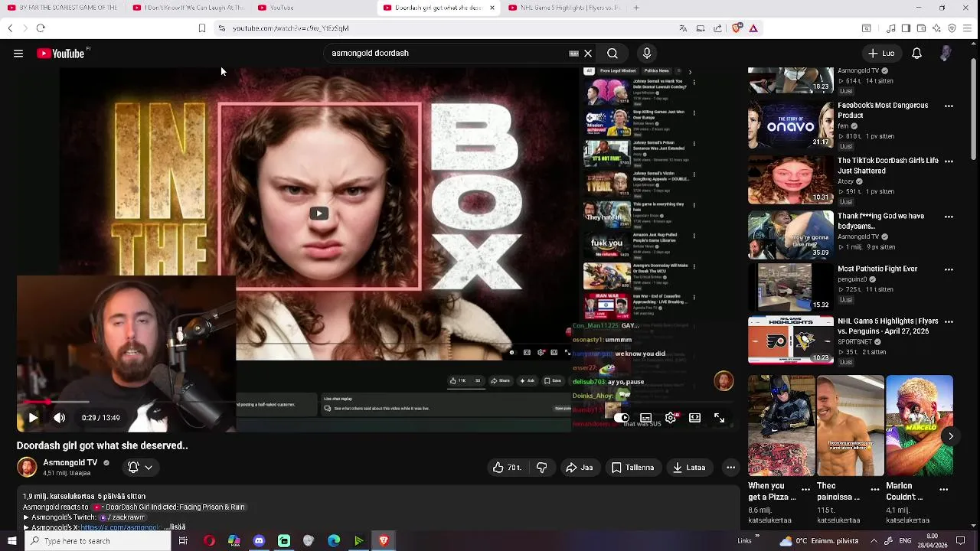Clear the search box text
980x551 pixels.
[588, 54]
